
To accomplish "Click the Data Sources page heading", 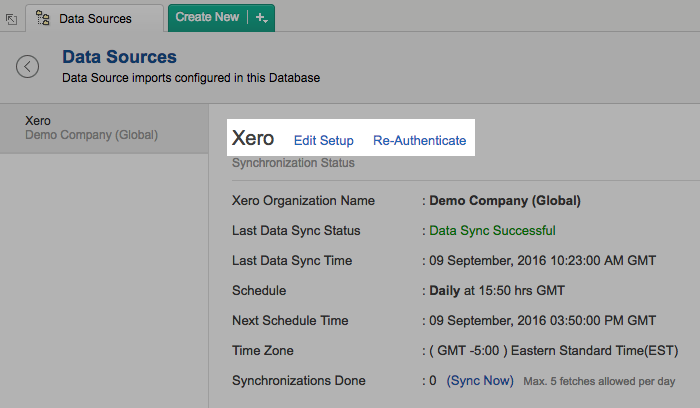I will click(x=119, y=57).
